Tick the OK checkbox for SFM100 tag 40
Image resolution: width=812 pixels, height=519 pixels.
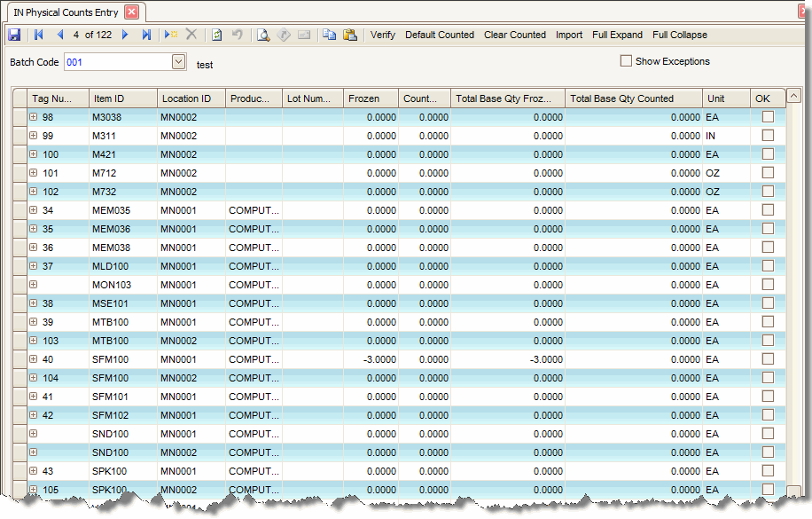768,359
